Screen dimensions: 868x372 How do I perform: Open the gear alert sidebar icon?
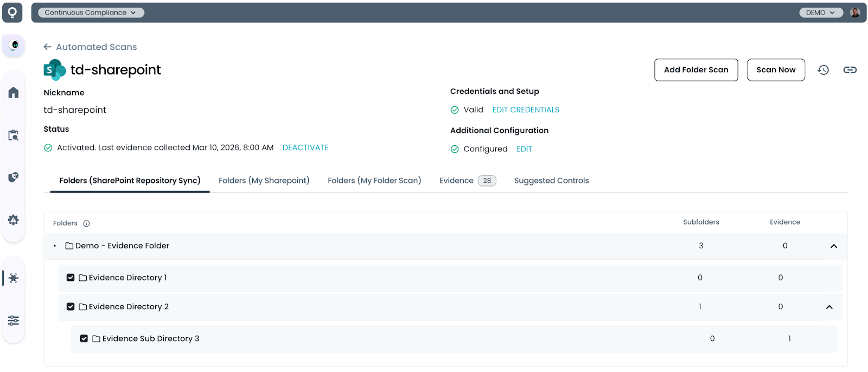click(x=14, y=220)
